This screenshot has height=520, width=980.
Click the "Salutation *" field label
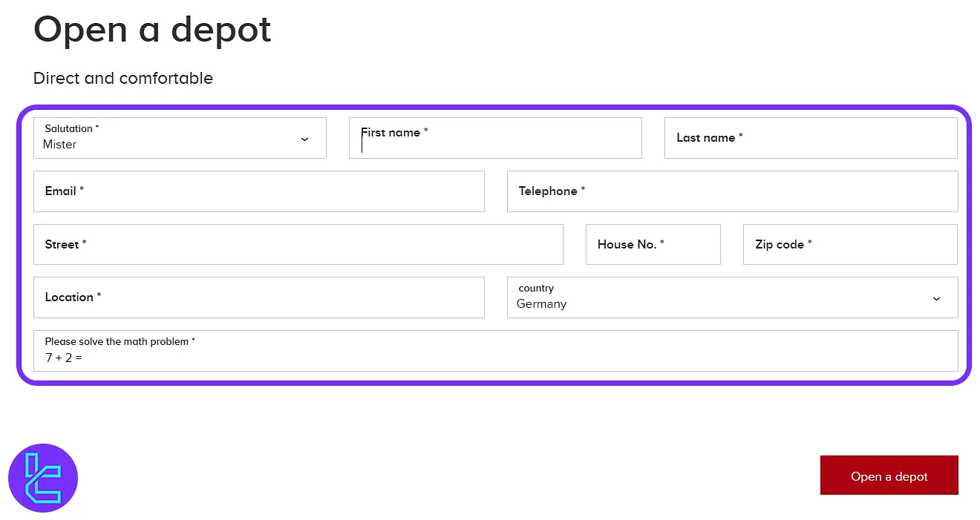pyautogui.click(x=71, y=128)
